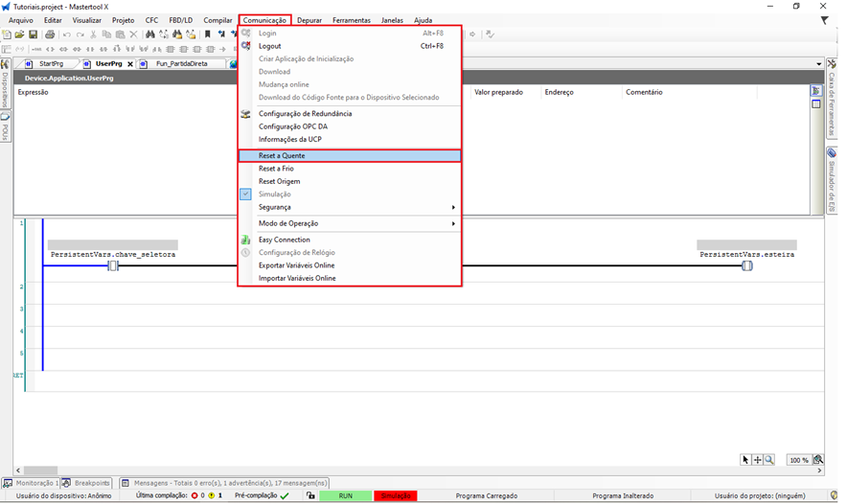Click Logout in Comunicação menu
Image resolution: width=847 pixels, height=504 pixels.
click(x=270, y=46)
